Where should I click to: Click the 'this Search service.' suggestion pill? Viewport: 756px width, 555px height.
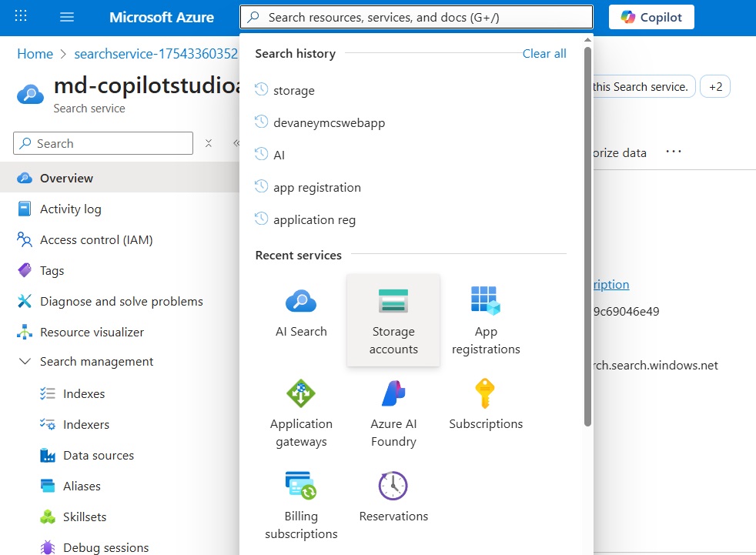pos(644,87)
